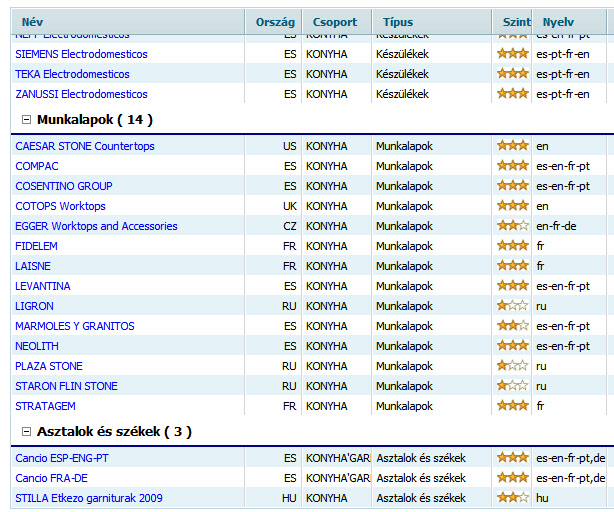614x512 pixels.
Task: Click star rating in the STRATAGEM row
Action: 513,405
